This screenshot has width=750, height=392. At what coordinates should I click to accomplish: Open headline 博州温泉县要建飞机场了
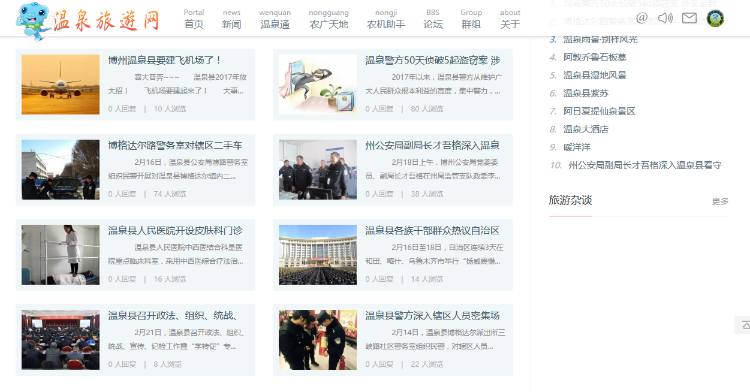point(165,60)
